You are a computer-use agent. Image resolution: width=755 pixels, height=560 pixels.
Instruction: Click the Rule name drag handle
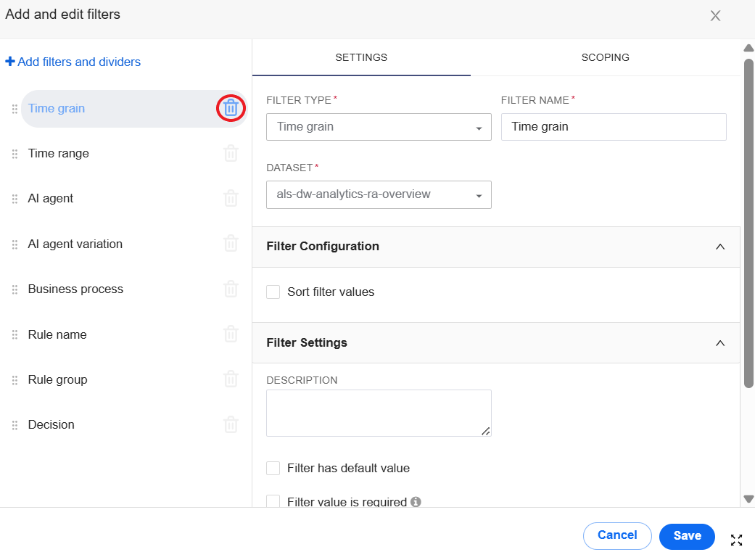pos(15,334)
